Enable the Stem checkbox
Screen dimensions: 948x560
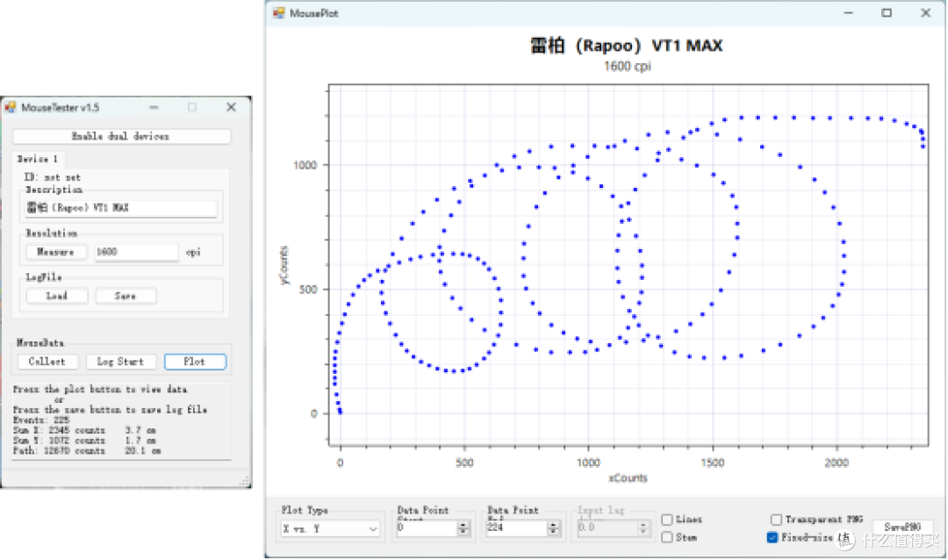click(667, 537)
